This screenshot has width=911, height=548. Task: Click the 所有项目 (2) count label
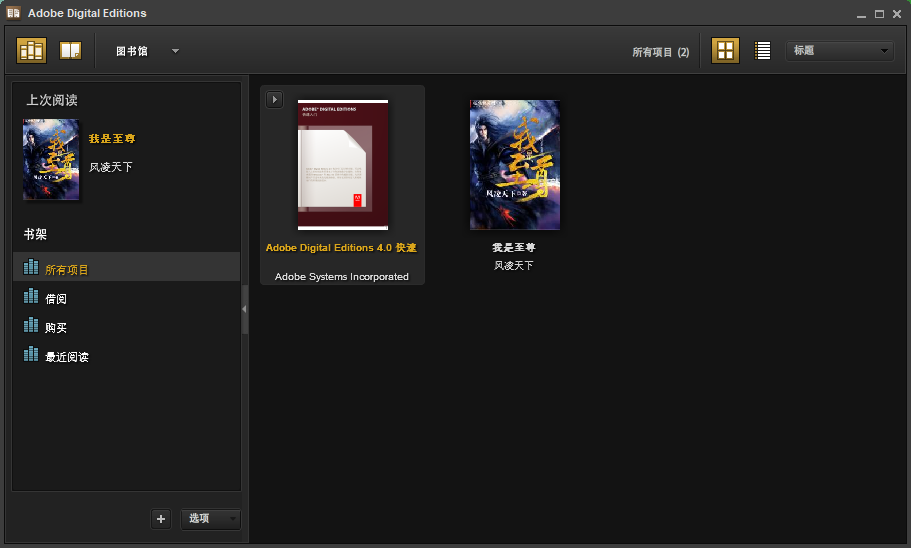pyautogui.click(x=661, y=52)
